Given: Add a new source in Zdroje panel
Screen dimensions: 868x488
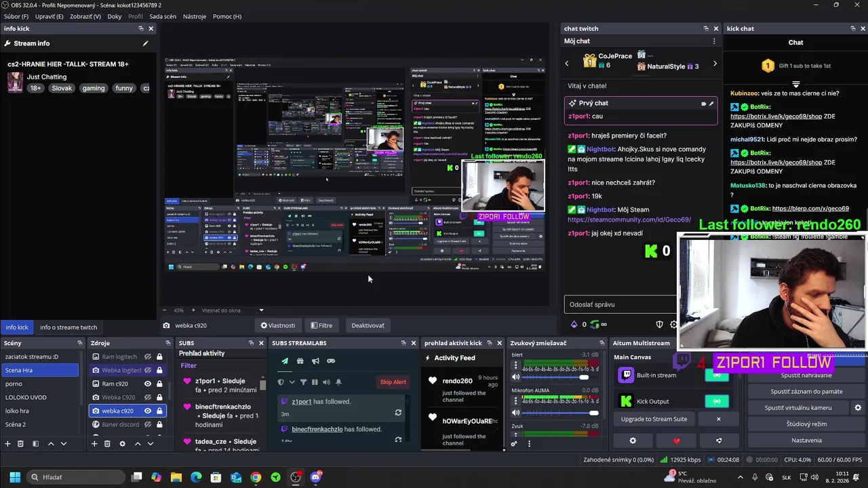Looking at the screenshot, I should tap(94, 443).
